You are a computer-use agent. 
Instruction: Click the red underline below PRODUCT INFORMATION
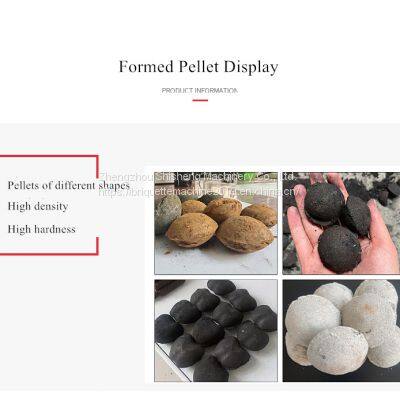click(x=200, y=100)
